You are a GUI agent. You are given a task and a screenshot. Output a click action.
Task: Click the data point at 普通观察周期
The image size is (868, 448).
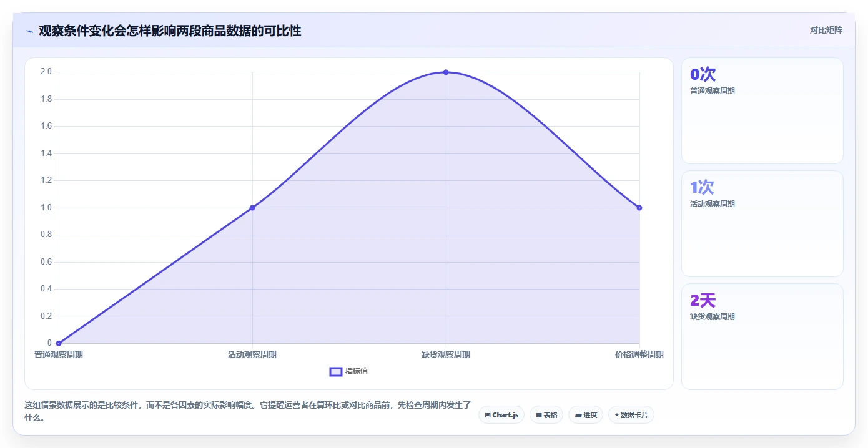click(x=59, y=343)
